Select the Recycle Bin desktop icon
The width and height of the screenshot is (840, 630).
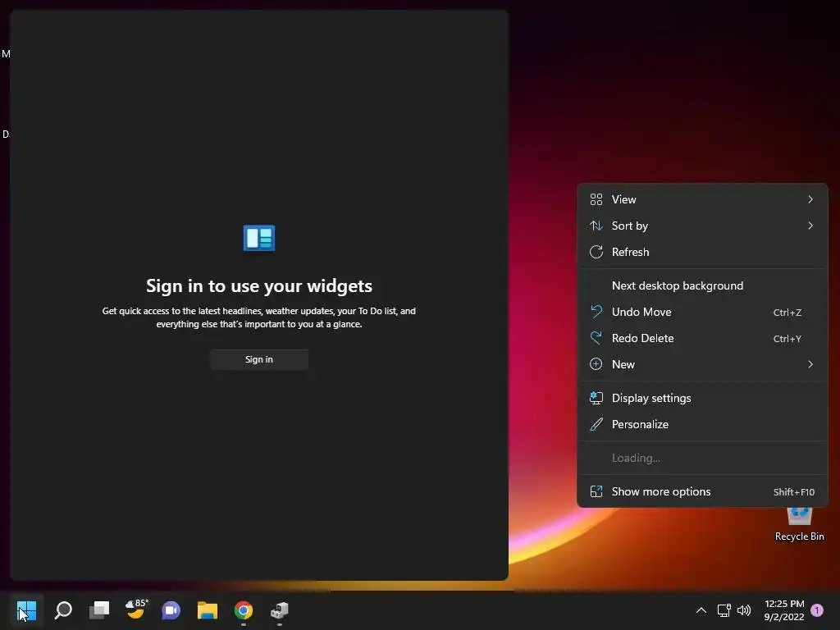point(799,524)
